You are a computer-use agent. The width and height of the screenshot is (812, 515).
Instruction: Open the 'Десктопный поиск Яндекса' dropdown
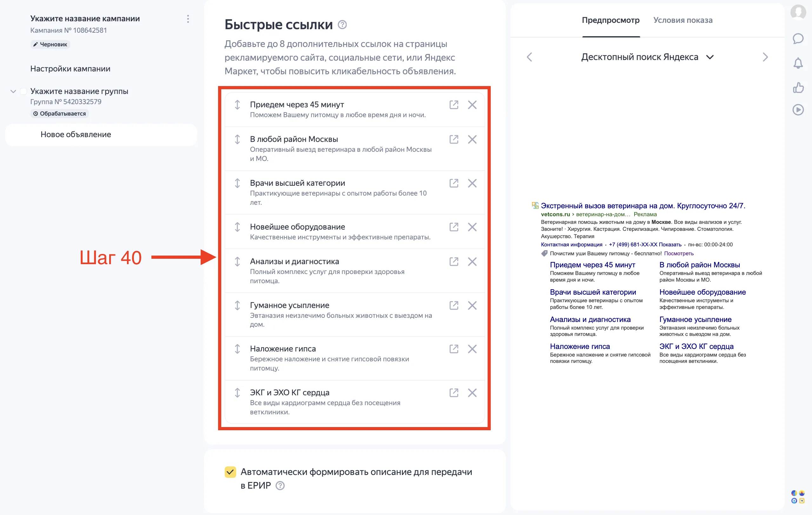(x=710, y=57)
